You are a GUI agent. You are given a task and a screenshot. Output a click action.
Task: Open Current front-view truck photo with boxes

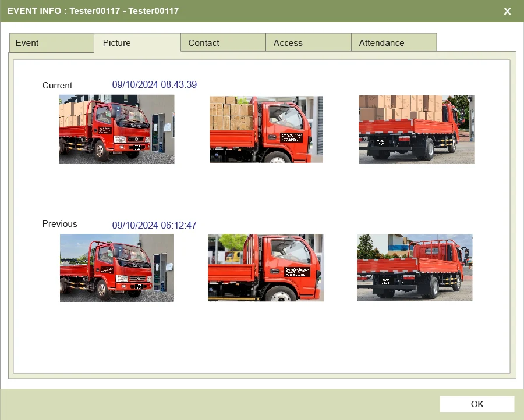click(x=116, y=129)
